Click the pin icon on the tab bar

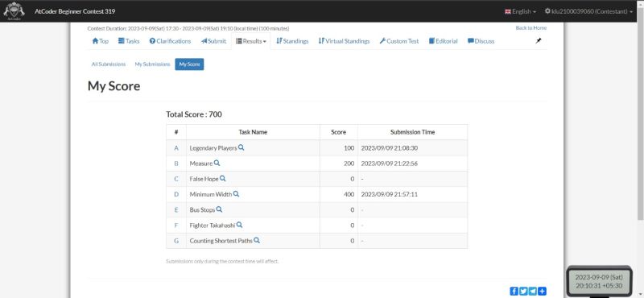click(x=539, y=41)
